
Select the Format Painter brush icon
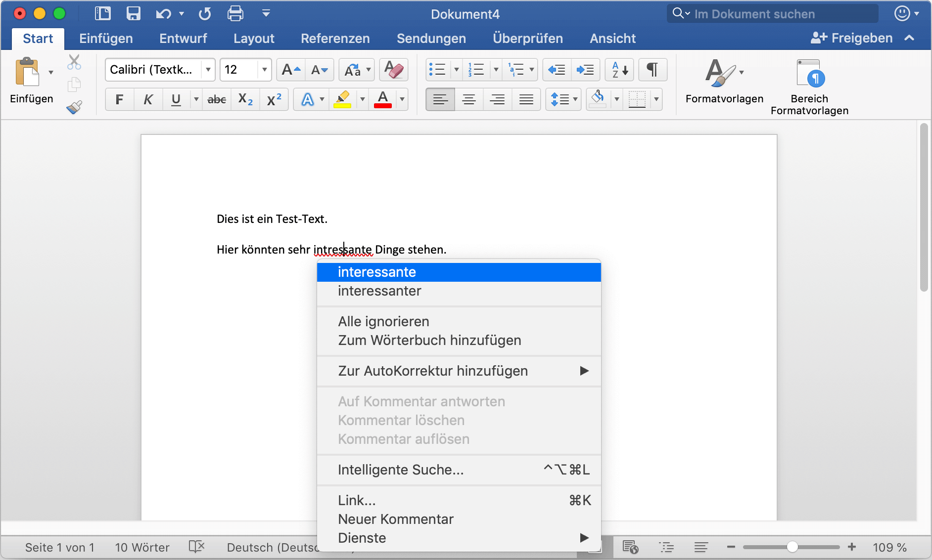74,107
